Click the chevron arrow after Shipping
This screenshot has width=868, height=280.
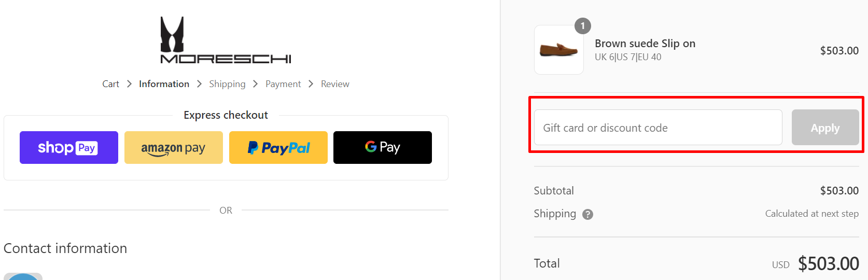[x=255, y=84]
